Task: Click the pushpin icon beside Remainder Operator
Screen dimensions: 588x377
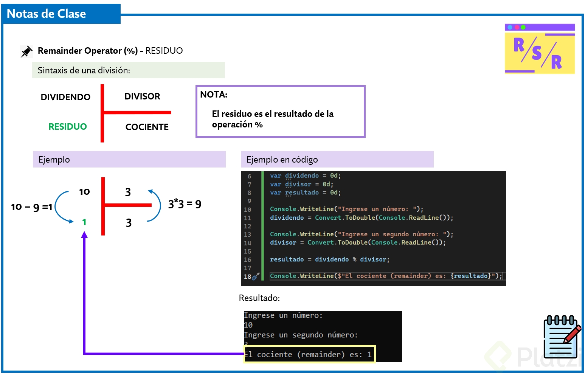Action: [x=26, y=51]
